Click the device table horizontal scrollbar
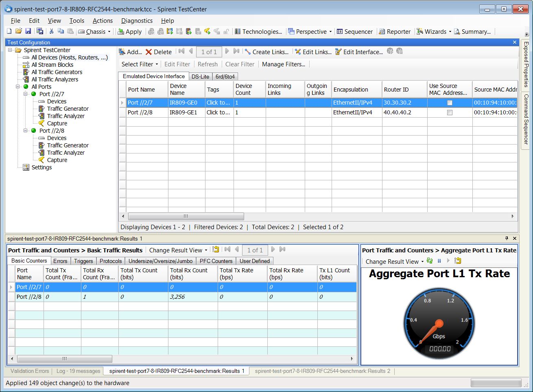This screenshot has height=392, width=533. tap(186, 217)
